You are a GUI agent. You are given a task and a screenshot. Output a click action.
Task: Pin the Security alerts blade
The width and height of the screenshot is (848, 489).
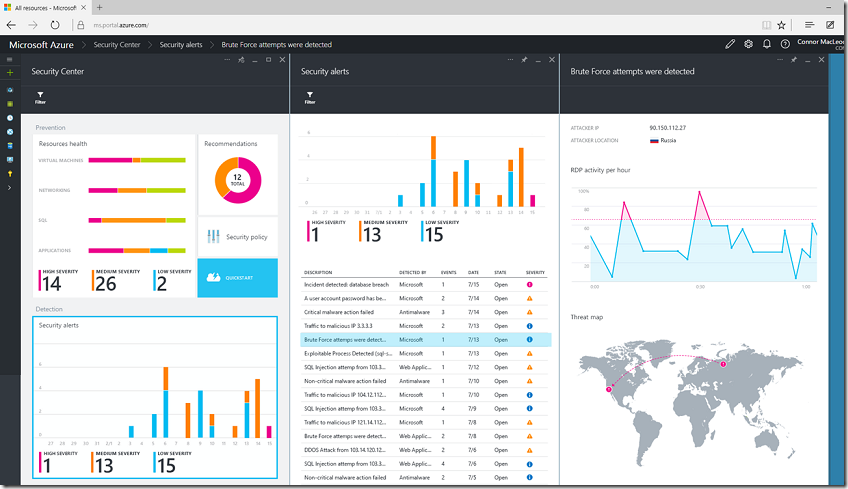pos(524,61)
